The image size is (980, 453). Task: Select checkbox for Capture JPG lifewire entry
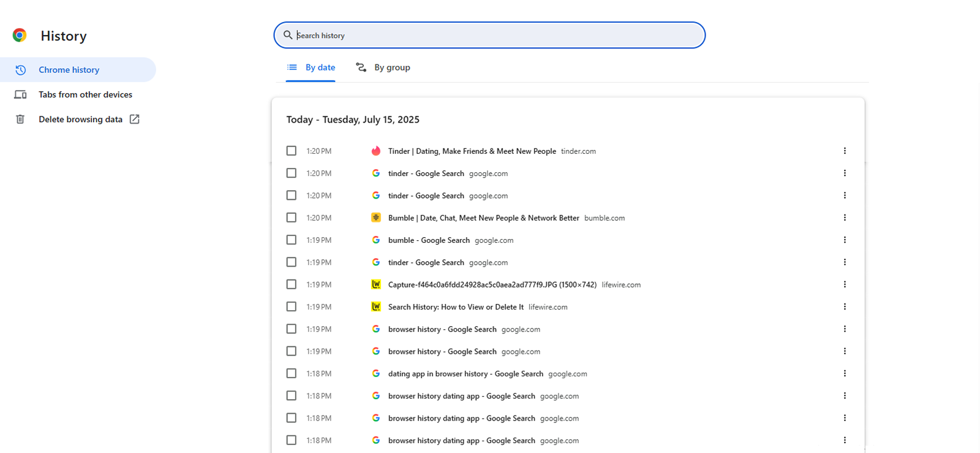coord(292,284)
